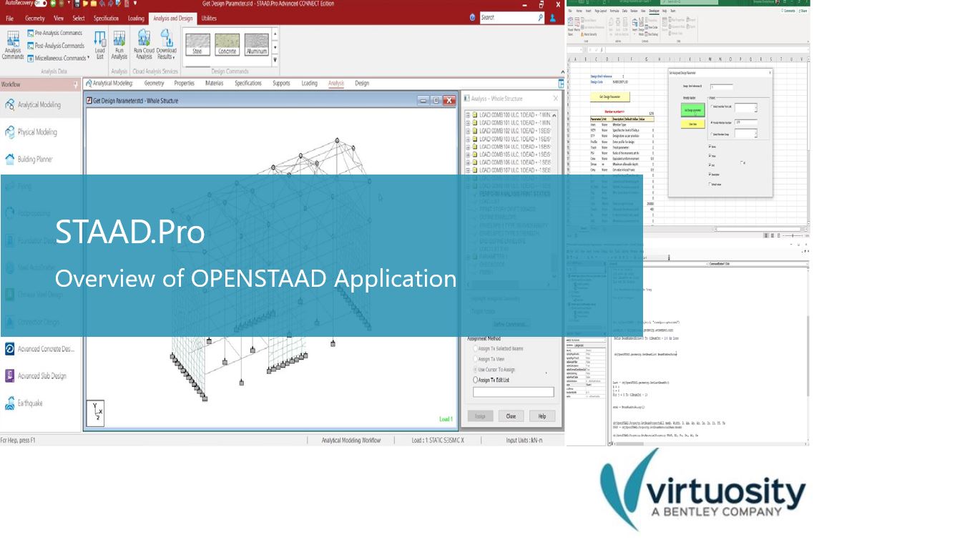Click the yellow Clear data button in Excel form
The height and width of the screenshot is (550, 980).
click(692, 124)
